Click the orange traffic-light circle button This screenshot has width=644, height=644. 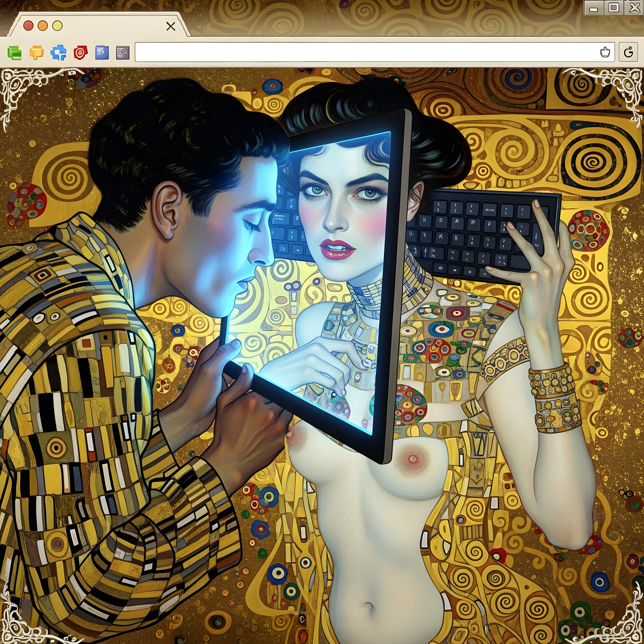pyautogui.click(x=43, y=26)
